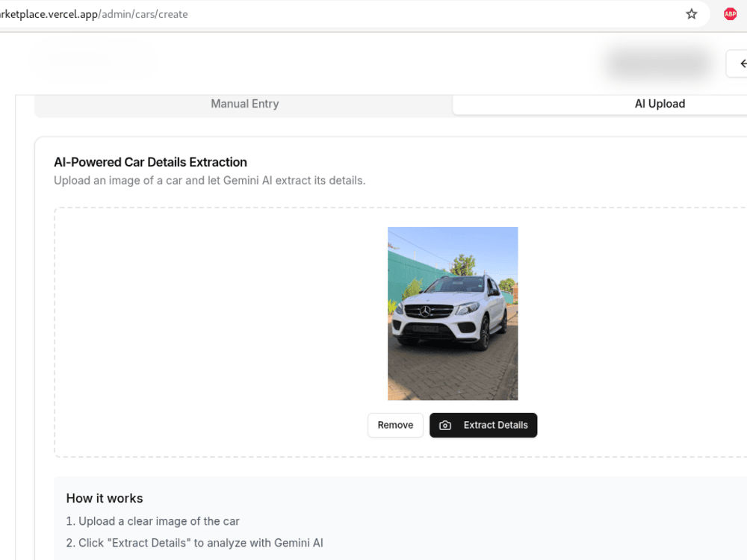
Task: Open the ABP ad blocker extension
Action: pyautogui.click(x=730, y=14)
